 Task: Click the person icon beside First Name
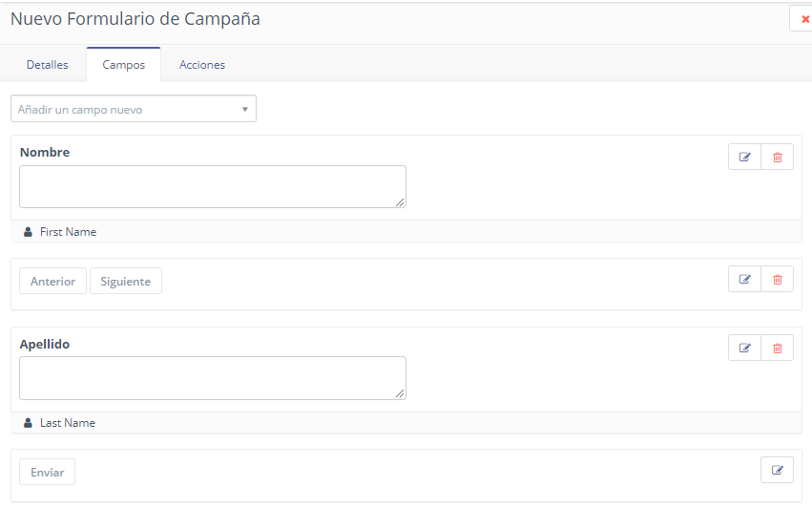(28, 232)
